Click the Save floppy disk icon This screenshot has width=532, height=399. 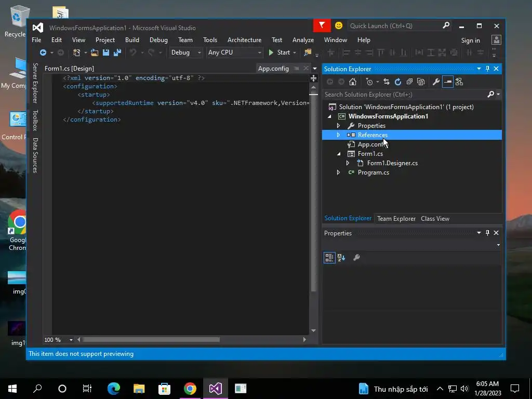pos(106,52)
